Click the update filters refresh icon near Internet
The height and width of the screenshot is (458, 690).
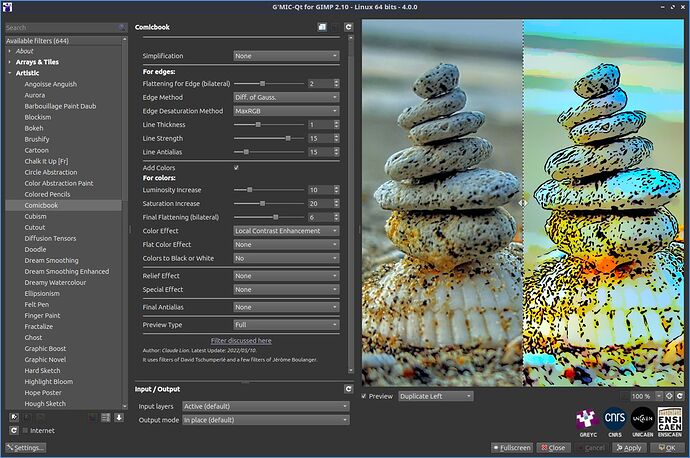(14, 430)
